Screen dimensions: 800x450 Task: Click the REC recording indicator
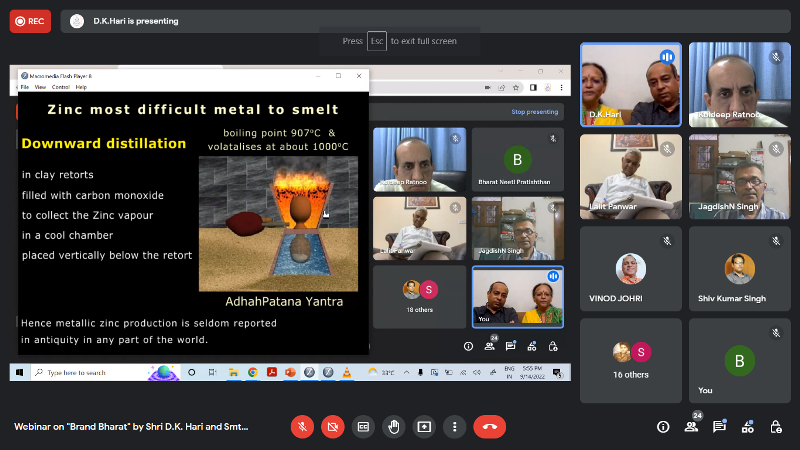tap(30, 20)
